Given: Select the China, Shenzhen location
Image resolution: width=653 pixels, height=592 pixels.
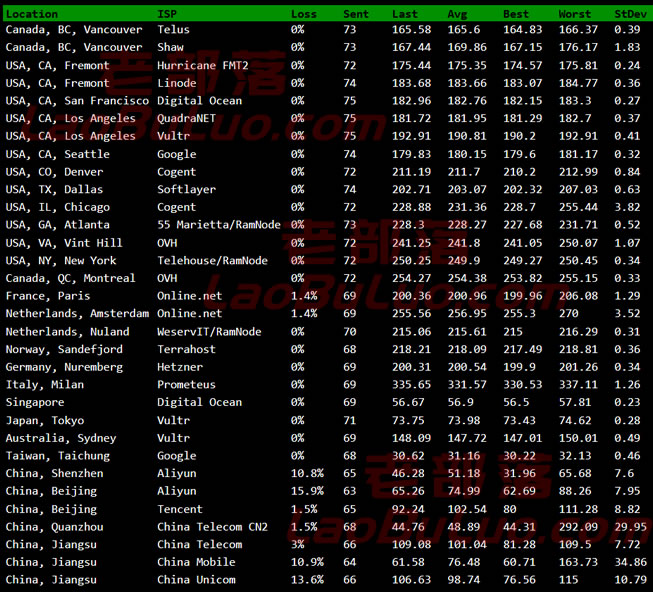Looking at the screenshot, I should point(54,473).
